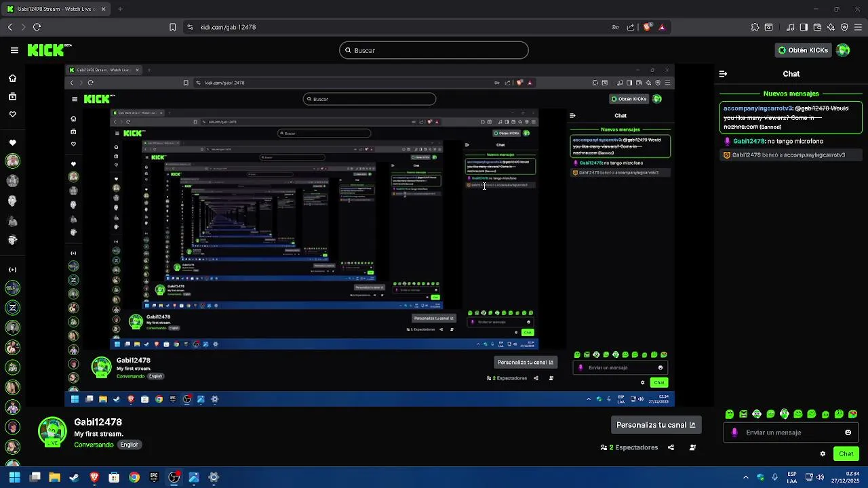
Task: Open Home in the Kick left sidebar
Action: (12, 78)
